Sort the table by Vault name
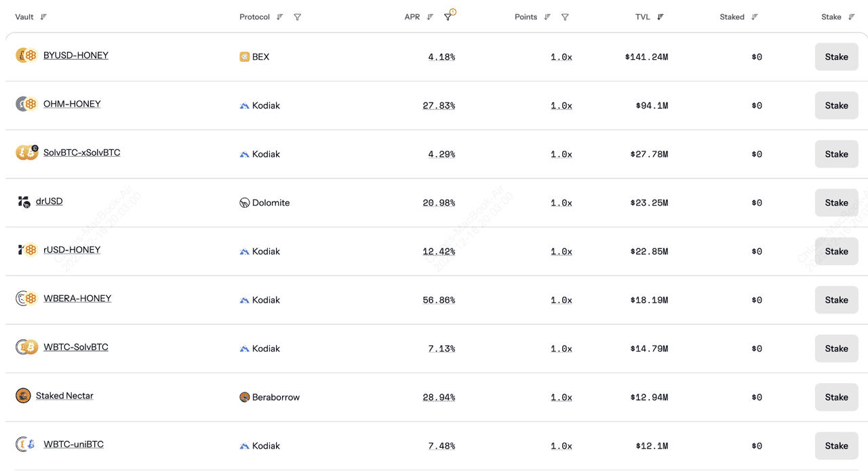 point(43,17)
